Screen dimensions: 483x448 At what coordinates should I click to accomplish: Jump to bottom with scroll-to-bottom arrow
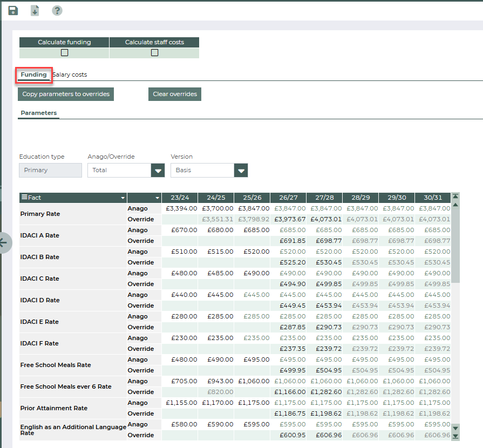[455, 436]
